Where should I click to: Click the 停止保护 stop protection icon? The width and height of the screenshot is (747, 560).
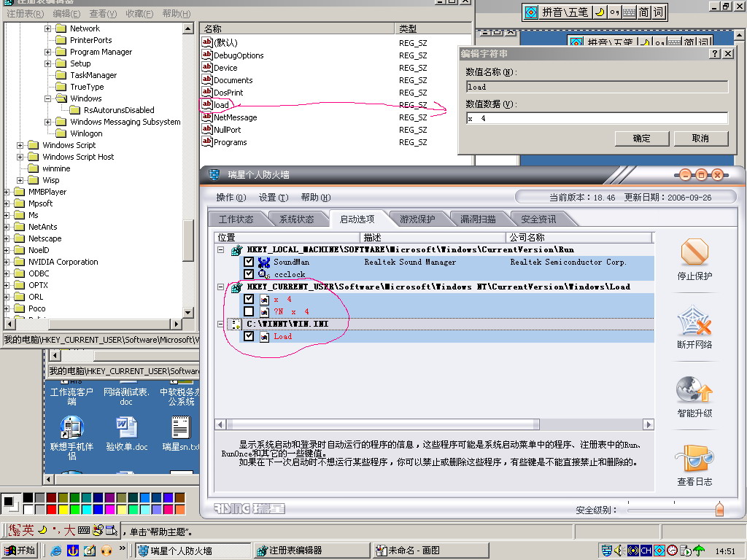tap(694, 252)
